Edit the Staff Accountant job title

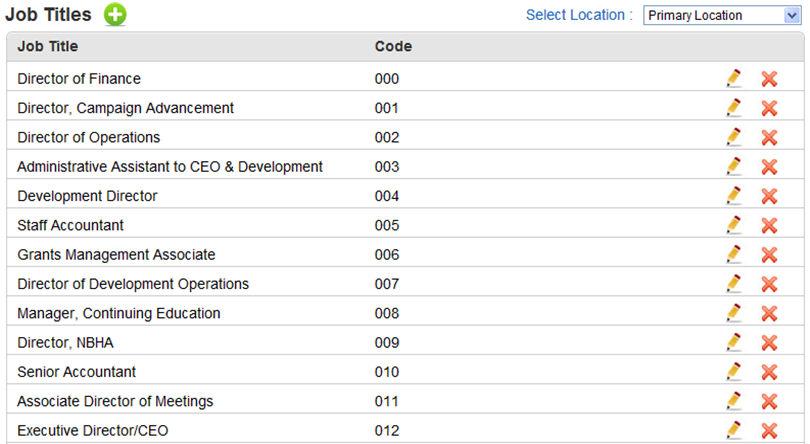[734, 225]
